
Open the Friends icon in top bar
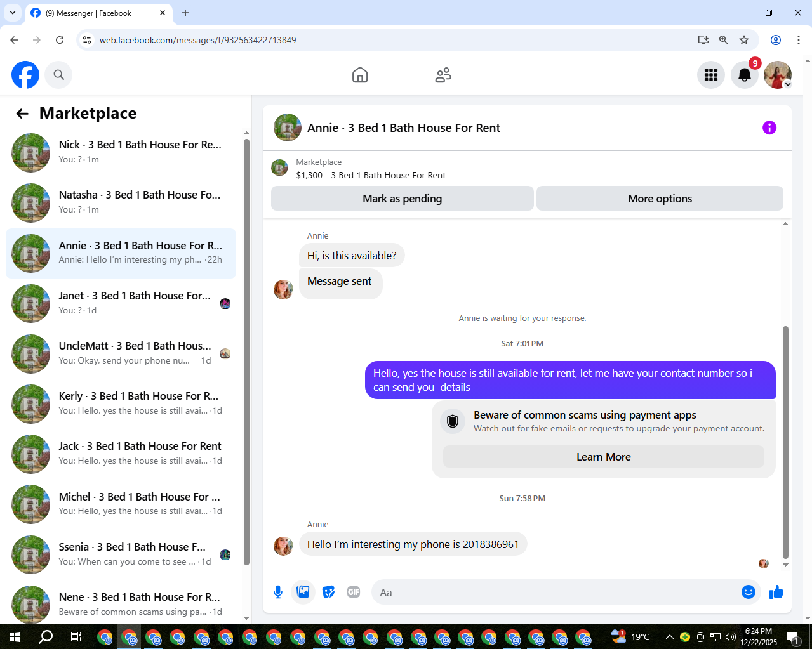tap(443, 75)
